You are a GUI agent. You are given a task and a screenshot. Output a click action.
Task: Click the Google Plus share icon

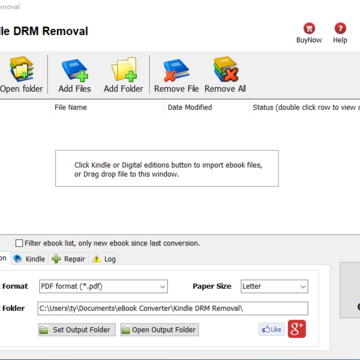297,329
